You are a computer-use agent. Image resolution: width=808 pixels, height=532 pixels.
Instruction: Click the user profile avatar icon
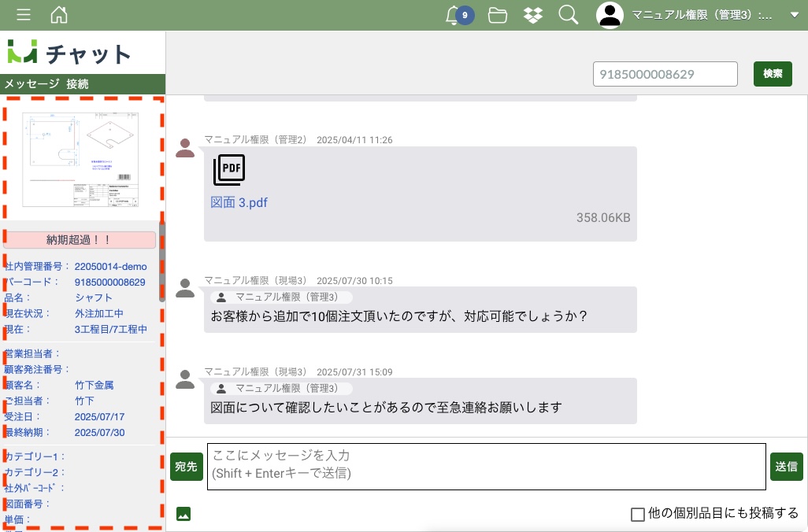point(610,15)
